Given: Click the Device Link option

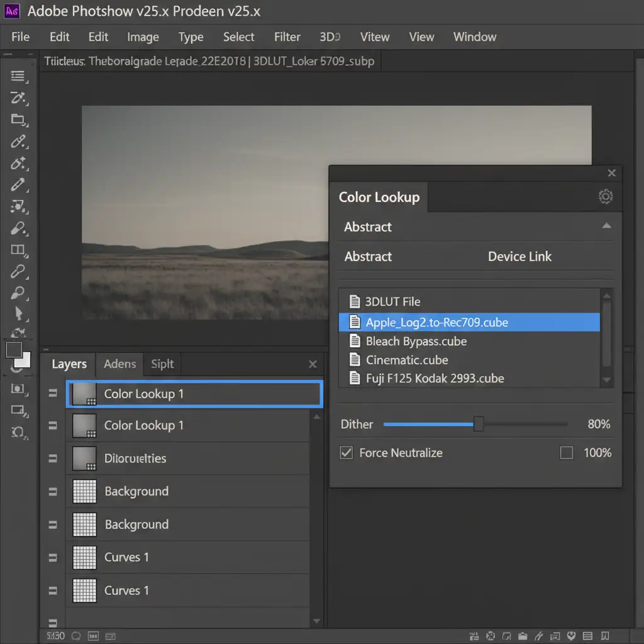Looking at the screenshot, I should click(519, 257).
